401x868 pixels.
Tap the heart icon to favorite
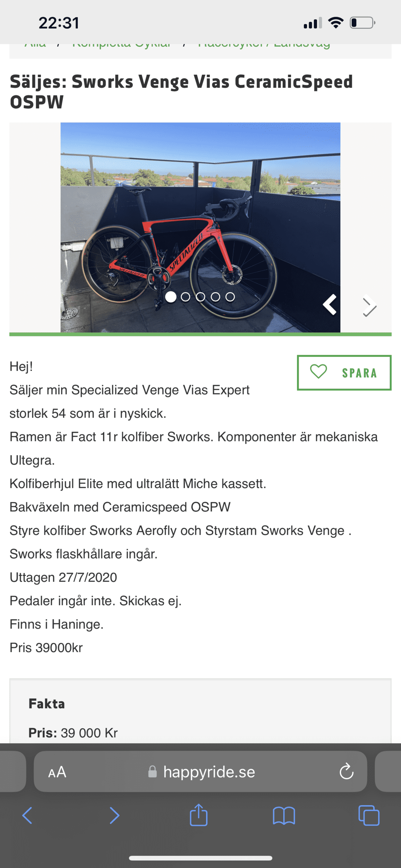coord(318,372)
